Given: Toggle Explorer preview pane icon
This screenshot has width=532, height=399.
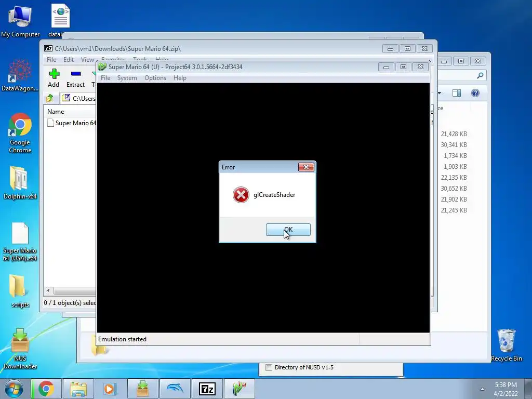Looking at the screenshot, I should click(x=457, y=93).
